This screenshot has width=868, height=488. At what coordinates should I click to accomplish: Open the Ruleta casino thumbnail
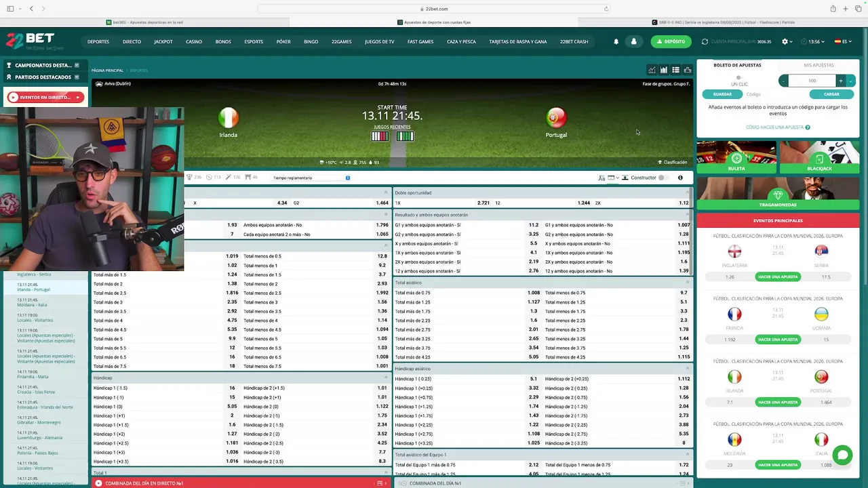(x=736, y=157)
